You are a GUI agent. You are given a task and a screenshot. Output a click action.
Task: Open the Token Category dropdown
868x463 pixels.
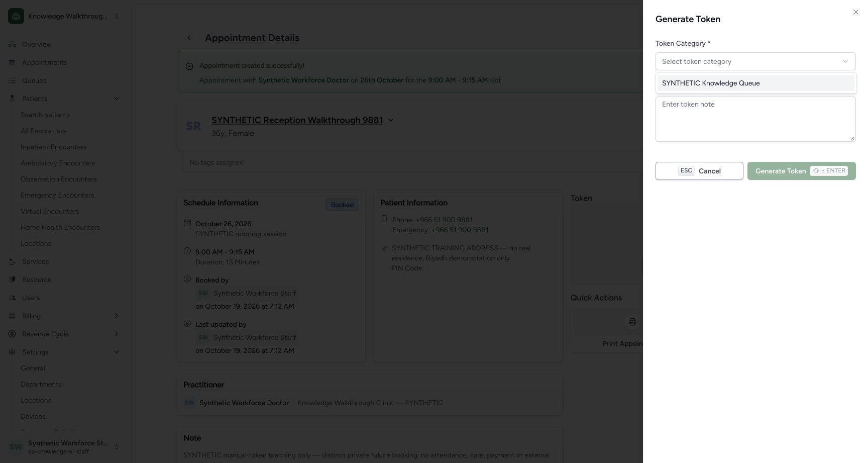(x=755, y=61)
